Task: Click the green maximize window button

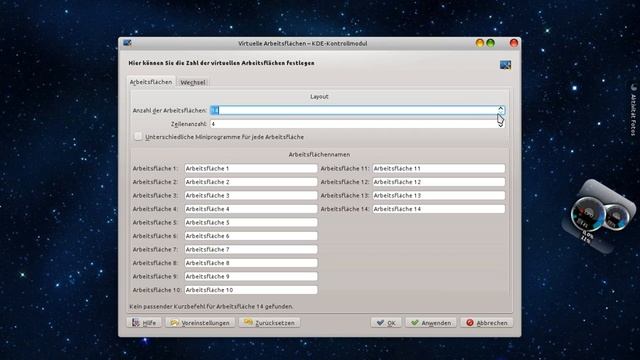Action: pos(491,43)
